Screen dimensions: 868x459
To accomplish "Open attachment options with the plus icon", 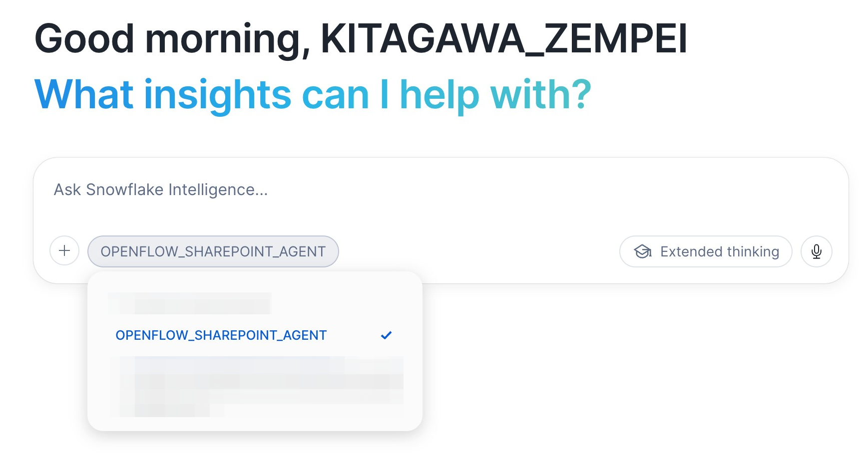I will tap(64, 251).
